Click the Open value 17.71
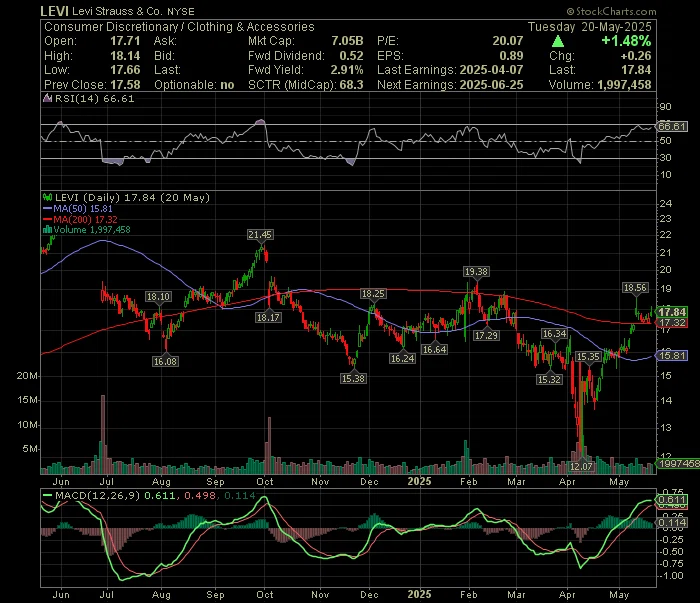This screenshot has height=603, width=700. pyautogui.click(x=125, y=41)
